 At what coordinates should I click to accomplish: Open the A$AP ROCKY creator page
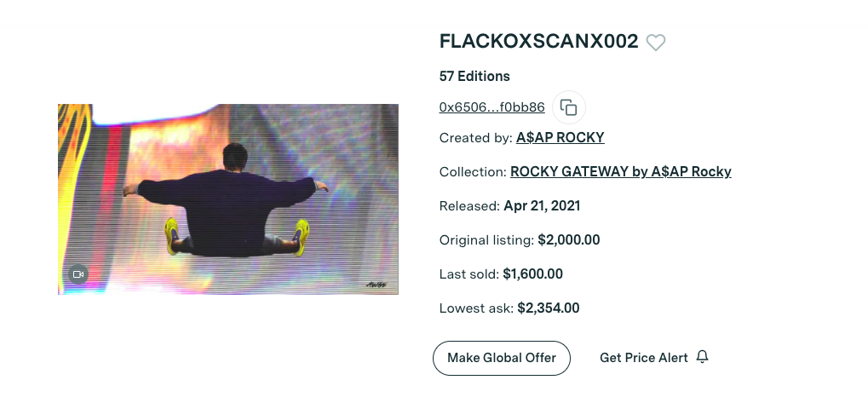560,137
